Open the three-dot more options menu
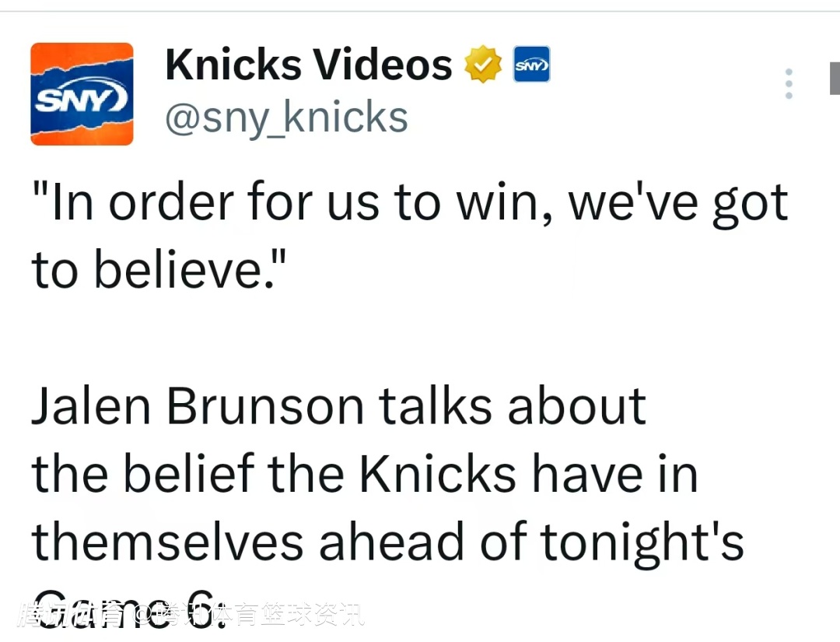 coord(789,83)
